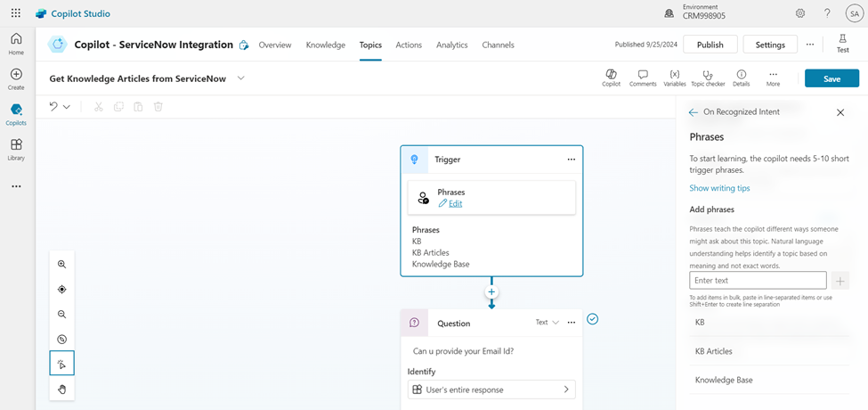The image size is (868, 410).
Task: Open the Copilot authoring assistant icon
Action: (x=611, y=78)
